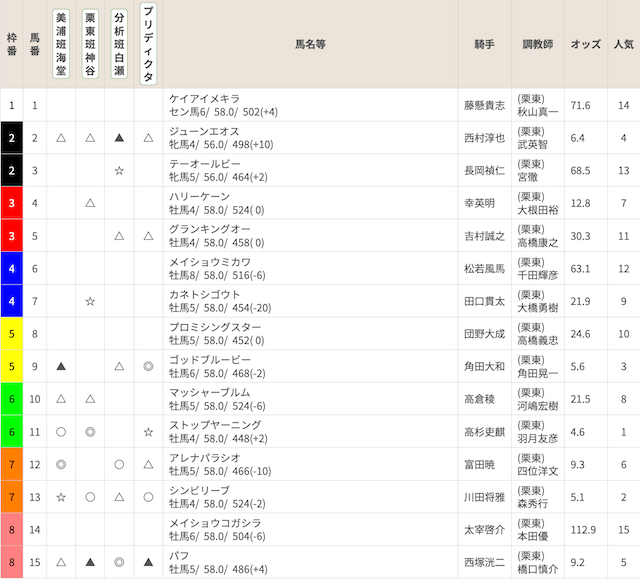The image size is (640, 580).
Task: Open horse メイショウミカワ
Action: pyautogui.click(x=210, y=262)
